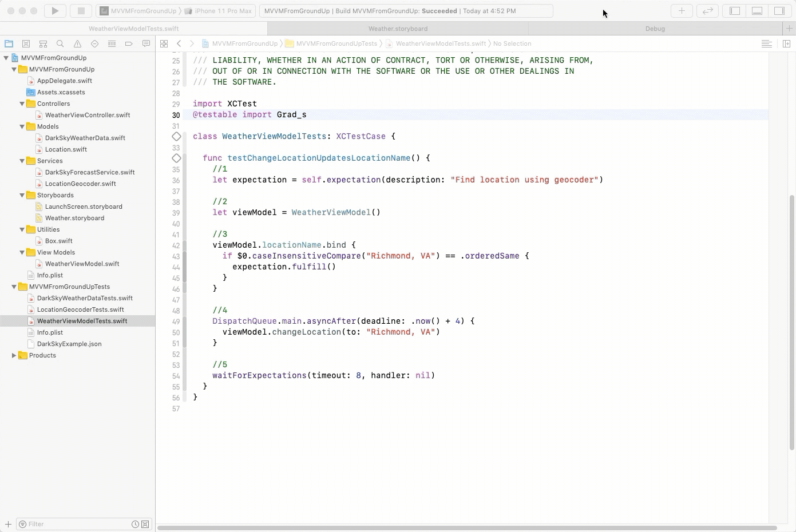
Task: Open the Library with the plus button
Action: pyautogui.click(x=682, y=11)
